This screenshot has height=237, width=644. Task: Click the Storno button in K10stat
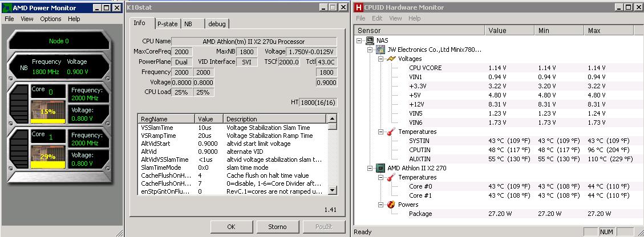[277, 226]
